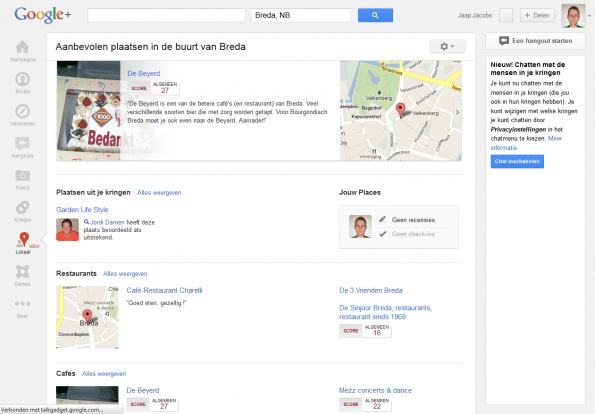Open Café-Restaurant Charelli link
595x414 pixels.
click(x=164, y=290)
